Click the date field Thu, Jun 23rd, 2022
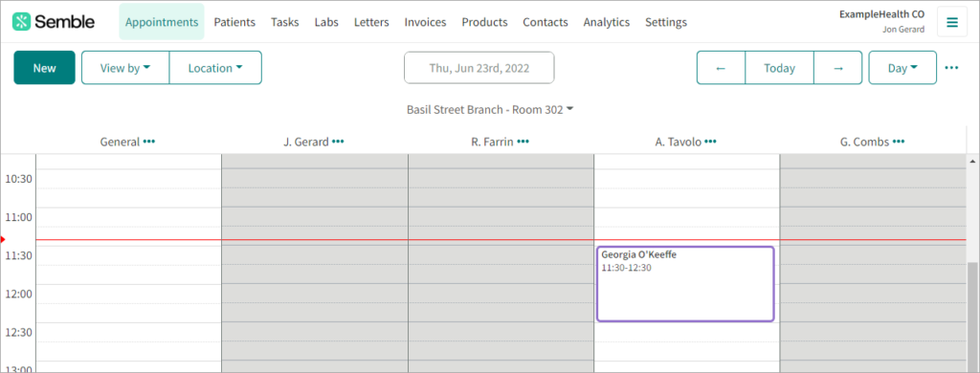Screen dimensions: 980x373 coord(479,68)
